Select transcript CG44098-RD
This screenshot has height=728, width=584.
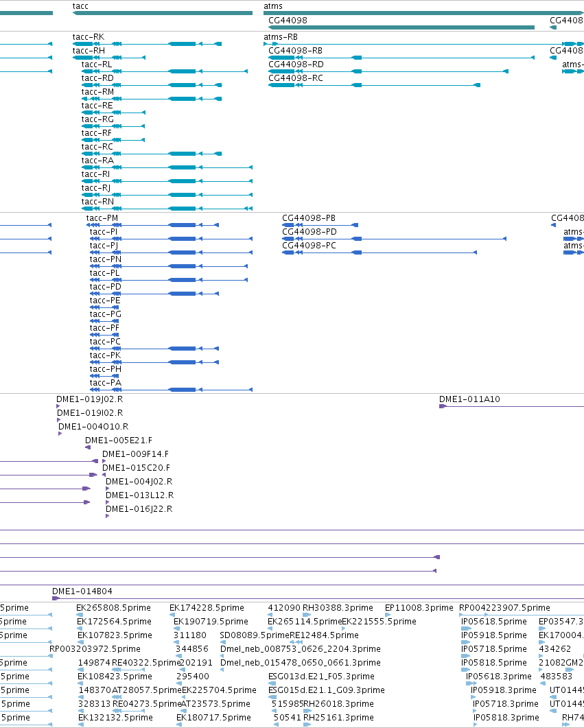[296, 64]
